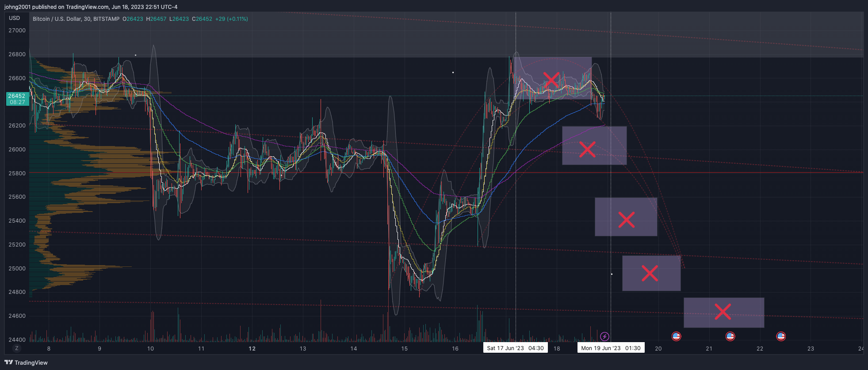Click date 11 on the time axis
The height and width of the screenshot is (370, 868).
[201, 349]
